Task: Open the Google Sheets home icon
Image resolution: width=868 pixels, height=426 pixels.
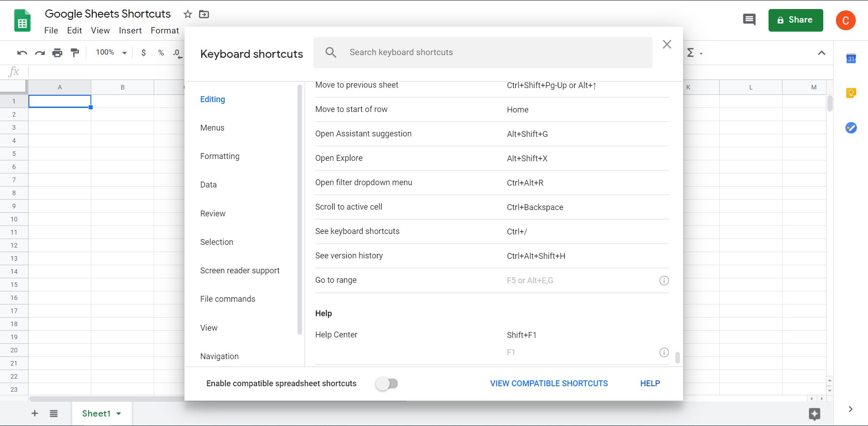Action: [22, 21]
